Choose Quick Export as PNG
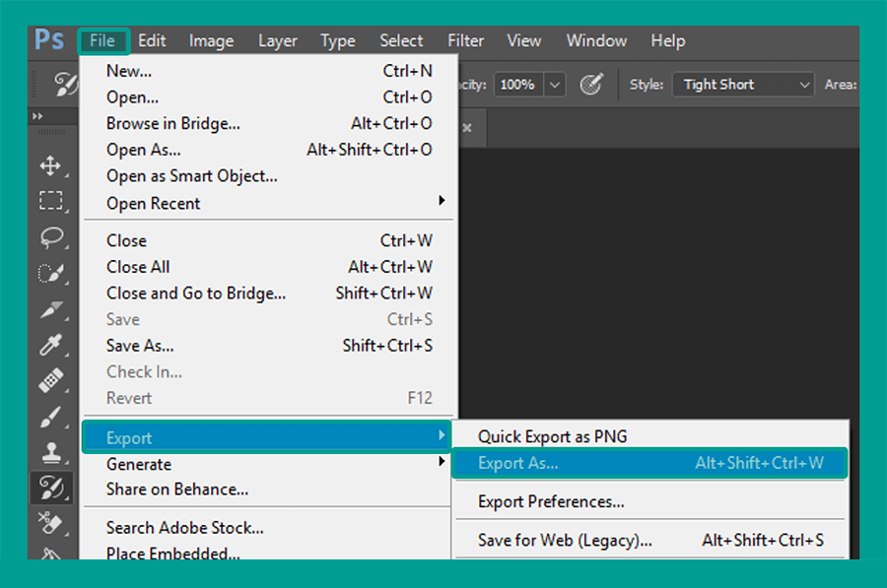887x588 pixels. coord(650,436)
